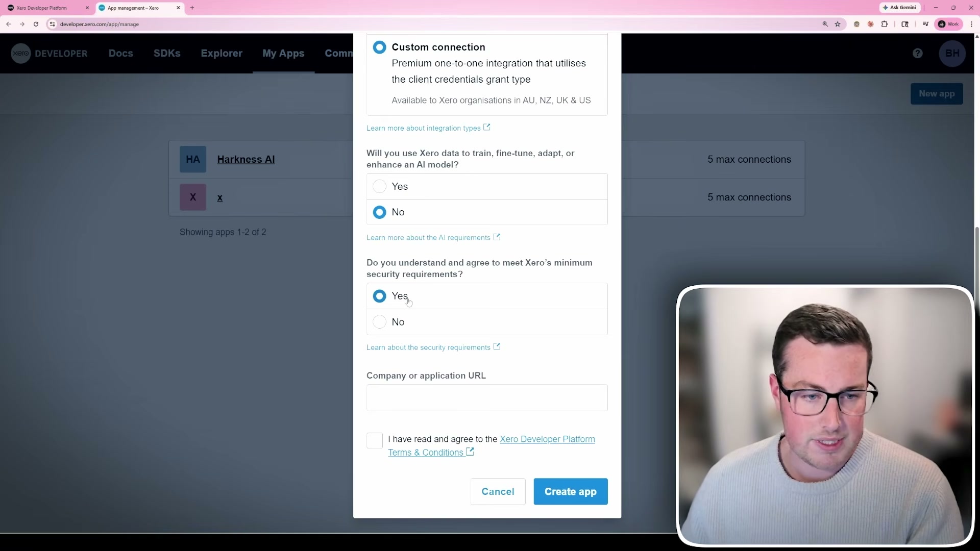Open Learn about the security requirements link
This screenshot has width=980, height=551.
pyautogui.click(x=433, y=347)
